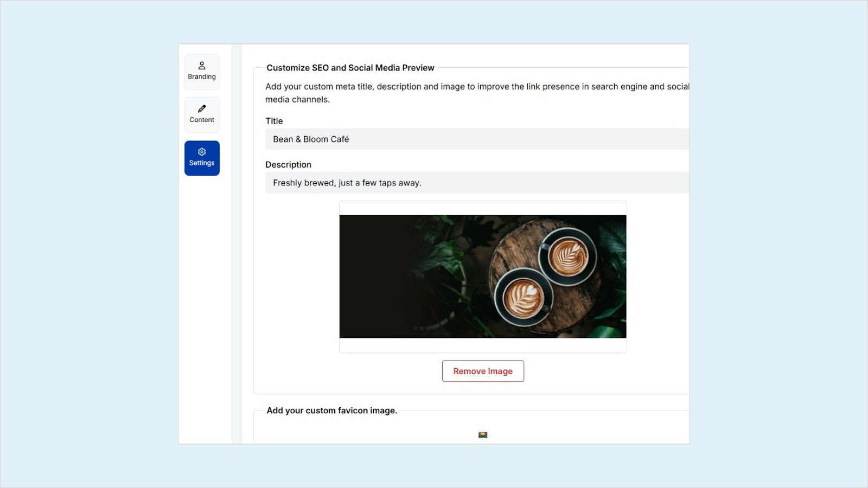Click the Title input field
This screenshot has height=488, width=868.
(x=477, y=139)
